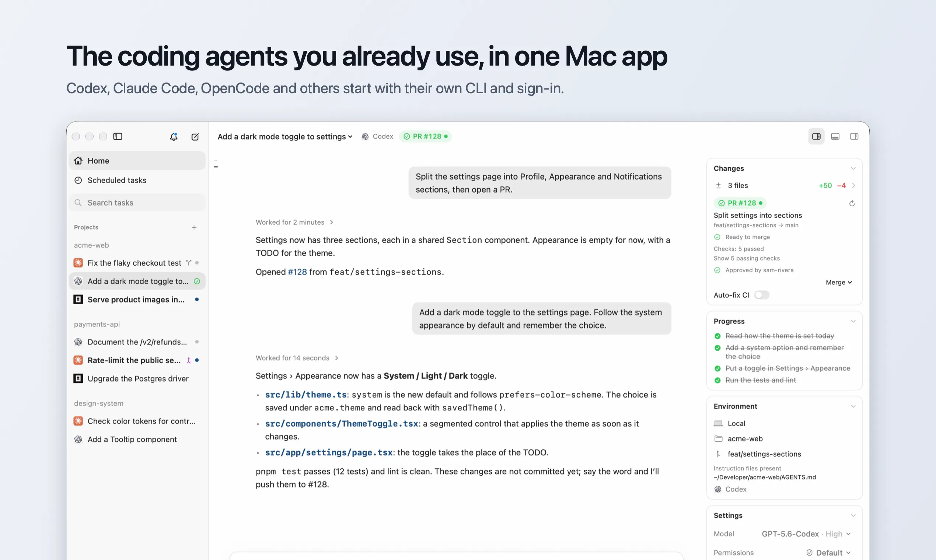Click the Search tasks field
The image size is (936, 560).
pyautogui.click(x=137, y=203)
